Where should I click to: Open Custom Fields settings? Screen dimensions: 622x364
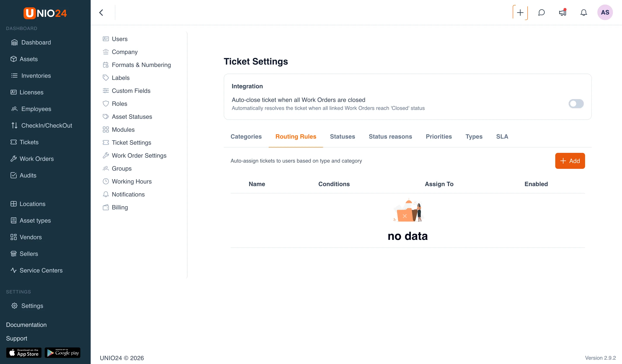[x=131, y=91]
